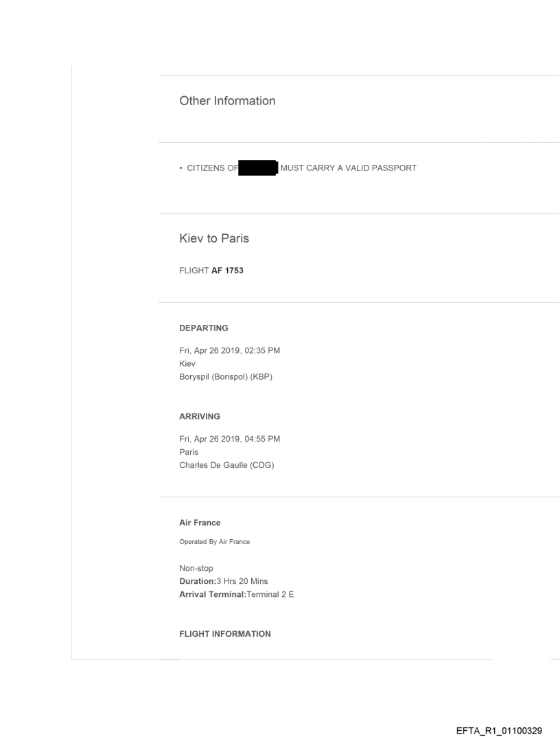Click Kiev city under DEPARTING

point(187,363)
